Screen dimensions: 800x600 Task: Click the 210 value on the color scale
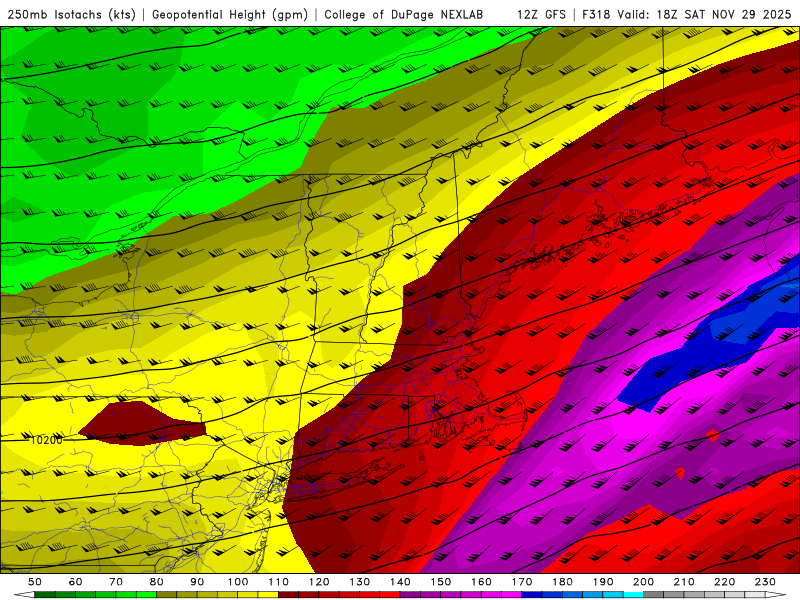pos(684,582)
